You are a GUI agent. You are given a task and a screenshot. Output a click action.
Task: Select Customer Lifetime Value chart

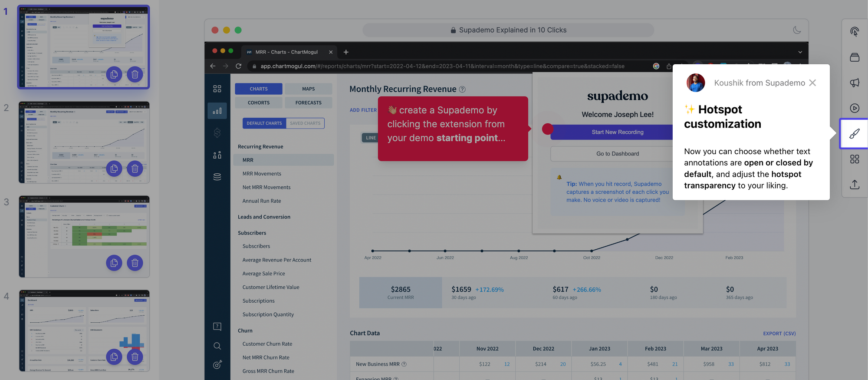click(271, 287)
